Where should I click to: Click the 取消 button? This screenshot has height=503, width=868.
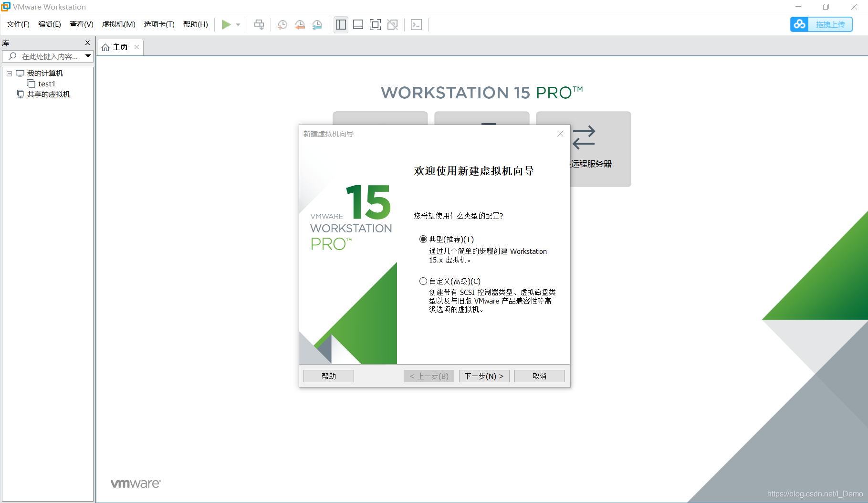[x=540, y=376]
